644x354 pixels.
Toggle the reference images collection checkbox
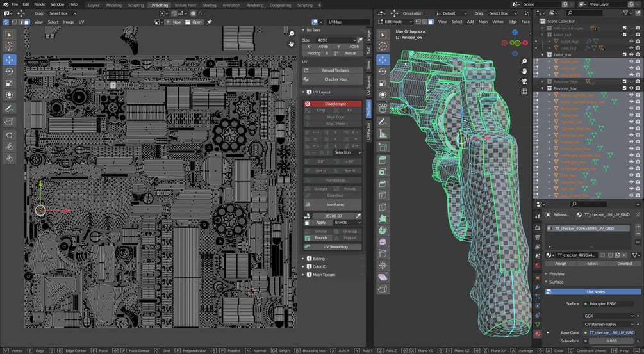[624, 28]
